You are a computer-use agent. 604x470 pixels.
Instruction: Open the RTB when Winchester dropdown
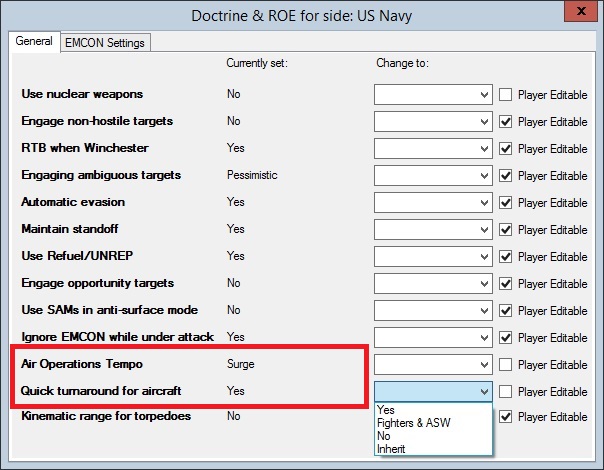pyautogui.click(x=433, y=149)
